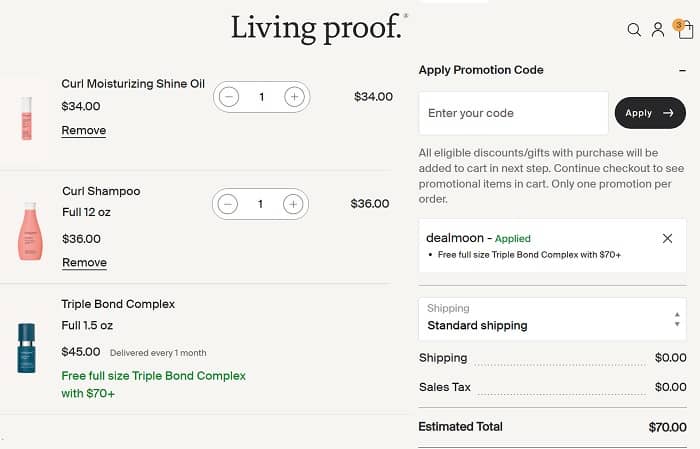Decrease Curl Moisturizing Shine Oil quantity

click(x=229, y=97)
